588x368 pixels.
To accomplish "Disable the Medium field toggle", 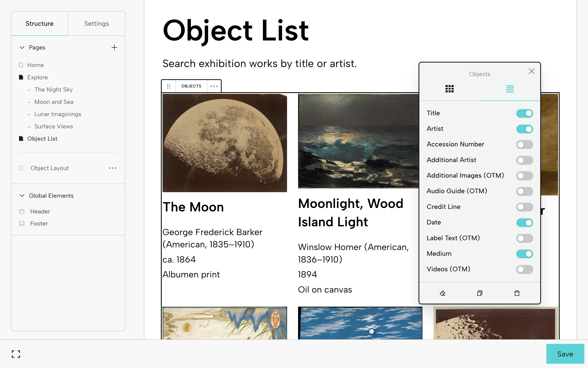I will 525,254.
